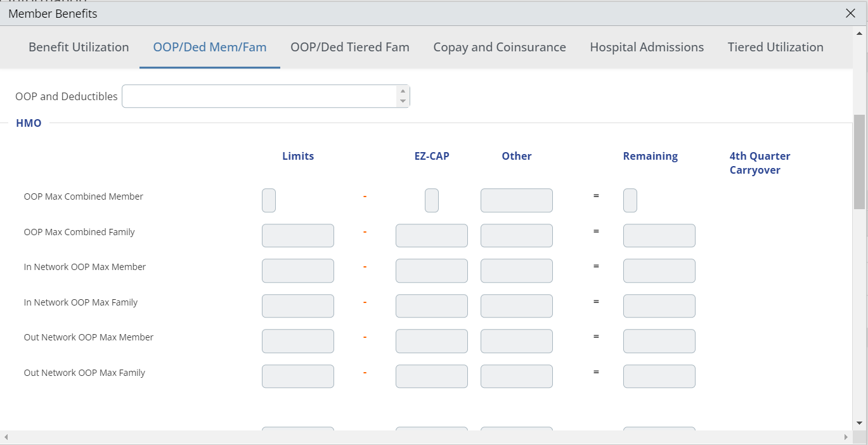Click the vertical scrollbar down arrow
This screenshot has height=445, width=868.
(860, 423)
